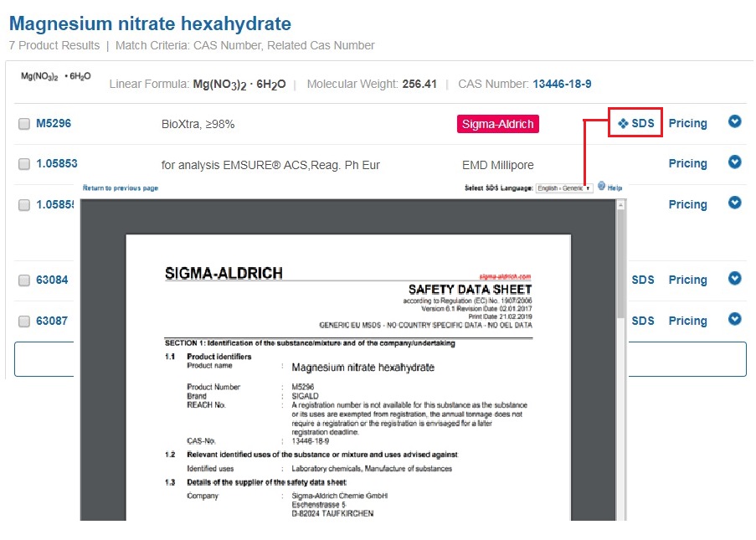The image size is (756, 540).
Task: Expand the 1.05853 row chevron
Action: tap(734, 162)
